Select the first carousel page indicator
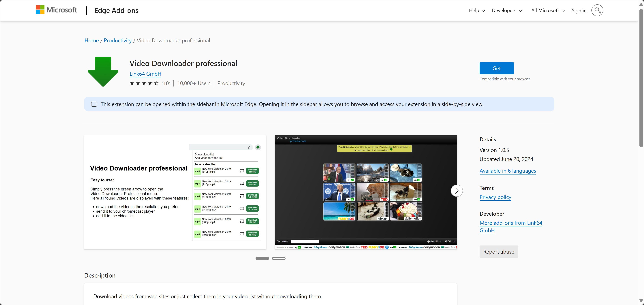This screenshot has width=644, height=305. 262,258
